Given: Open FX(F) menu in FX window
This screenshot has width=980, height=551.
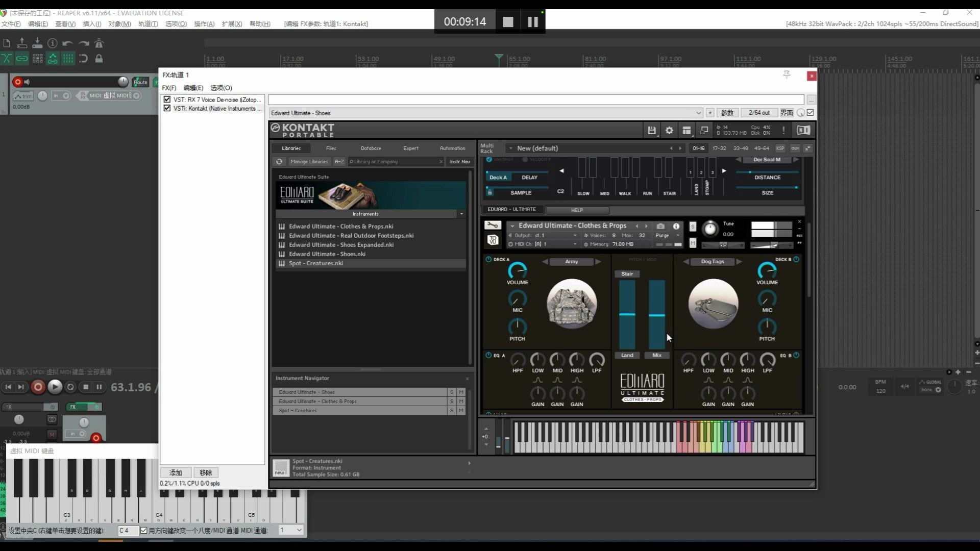Looking at the screenshot, I should 169,88.
